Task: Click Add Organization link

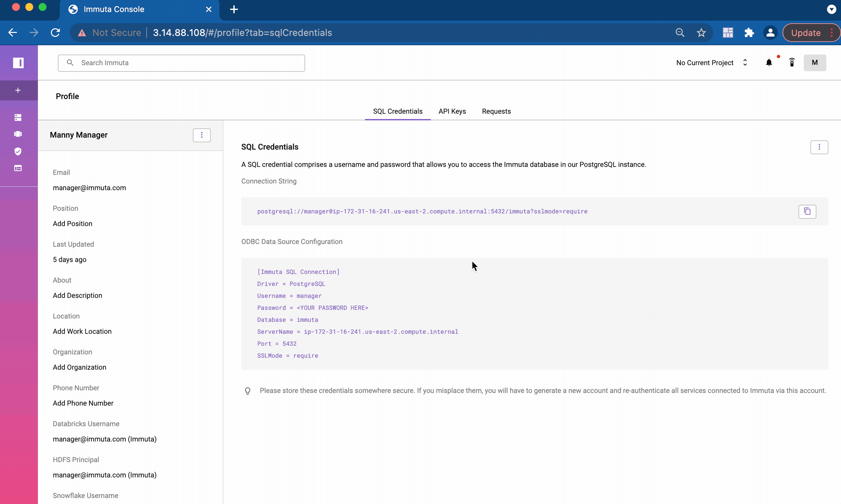Action: 79,367
